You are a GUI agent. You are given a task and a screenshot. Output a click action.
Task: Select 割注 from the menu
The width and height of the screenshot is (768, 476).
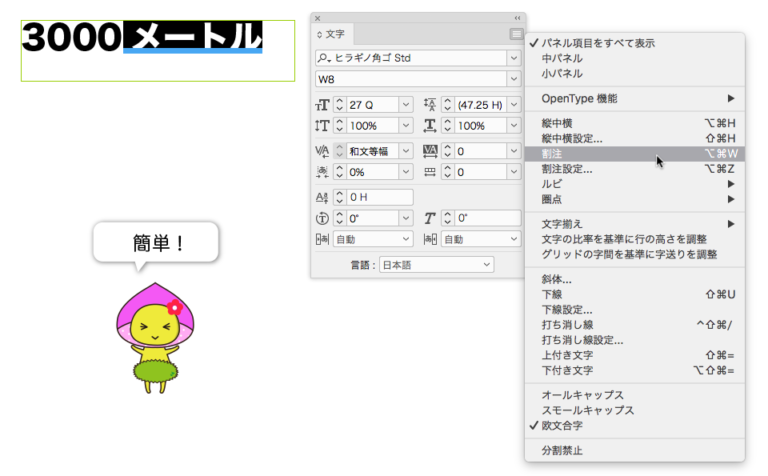(552, 154)
